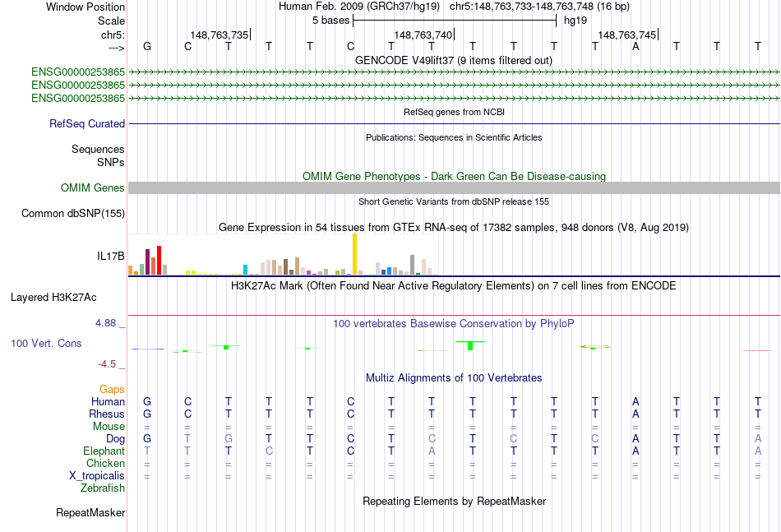This screenshot has width=781, height=532.
Task: Click the GTEx 'Gene Expression in 54 tissues' title
Action: tap(454, 227)
